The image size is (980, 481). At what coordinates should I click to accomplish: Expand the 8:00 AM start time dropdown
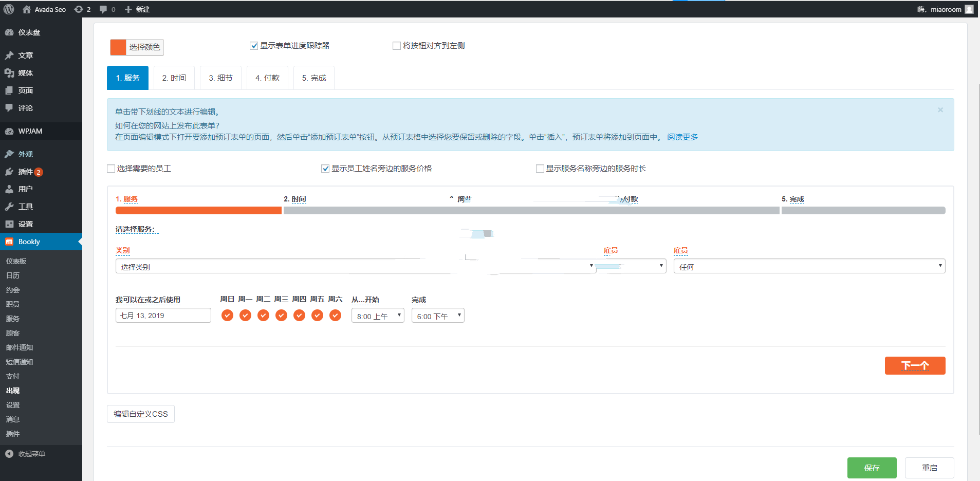click(378, 316)
